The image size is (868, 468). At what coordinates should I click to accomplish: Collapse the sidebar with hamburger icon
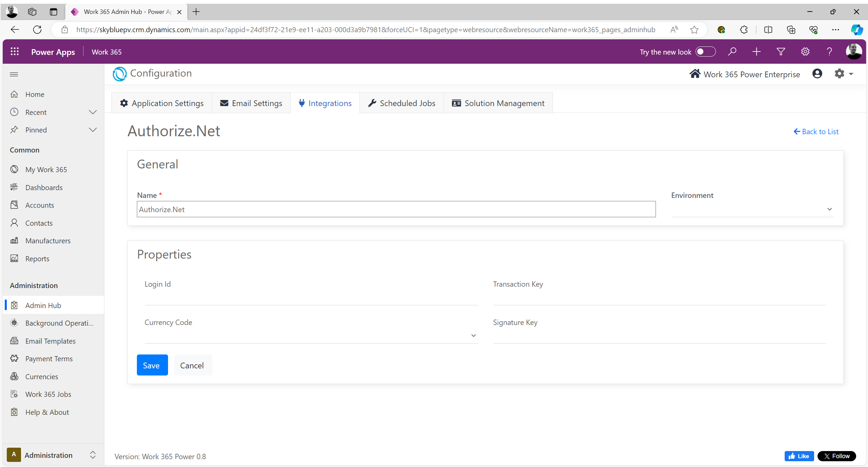click(x=14, y=74)
